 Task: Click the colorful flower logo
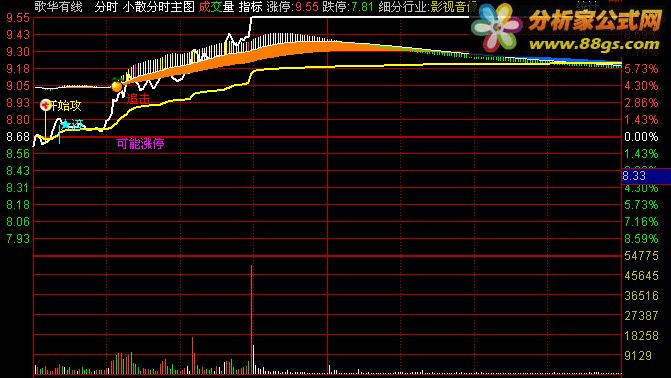click(496, 27)
